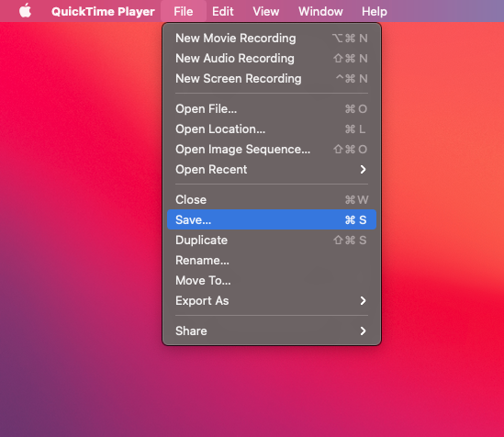Expand the Export As submenu

pos(272,301)
